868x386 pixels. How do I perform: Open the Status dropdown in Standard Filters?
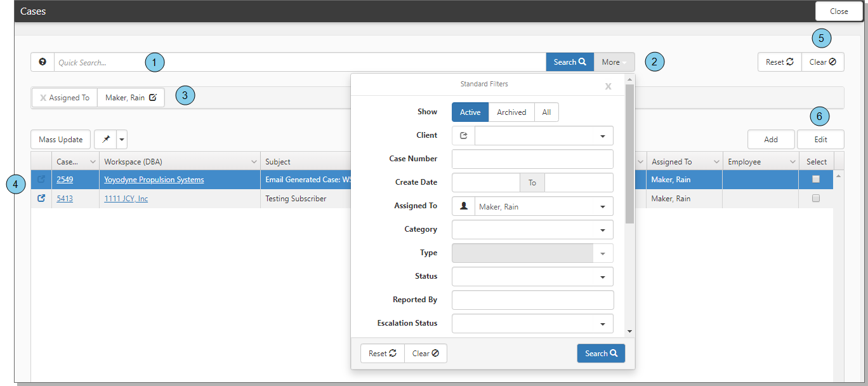click(x=602, y=277)
